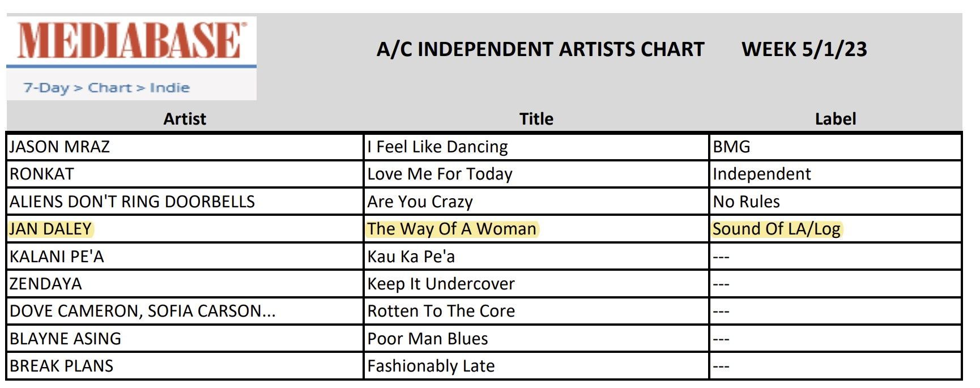The width and height of the screenshot is (980, 388).
Task: Click the Keep It Undercover title
Action: coord(441,284)
